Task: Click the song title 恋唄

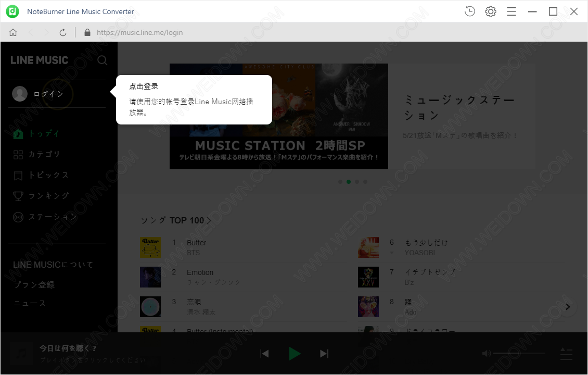Action: coord(194,302)
